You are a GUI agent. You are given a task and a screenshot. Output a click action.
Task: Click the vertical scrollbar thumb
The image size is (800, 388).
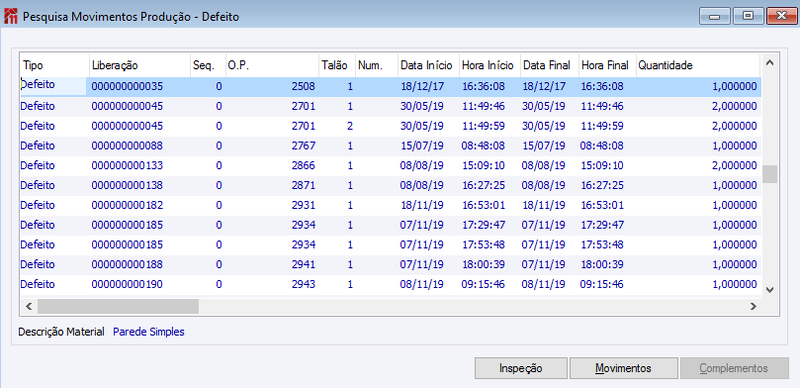click(770, 174)
